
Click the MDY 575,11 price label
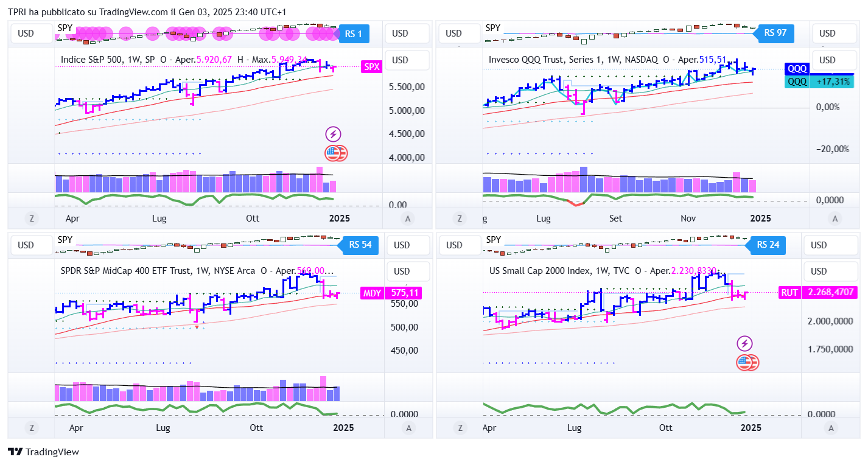tap(391, 293)
